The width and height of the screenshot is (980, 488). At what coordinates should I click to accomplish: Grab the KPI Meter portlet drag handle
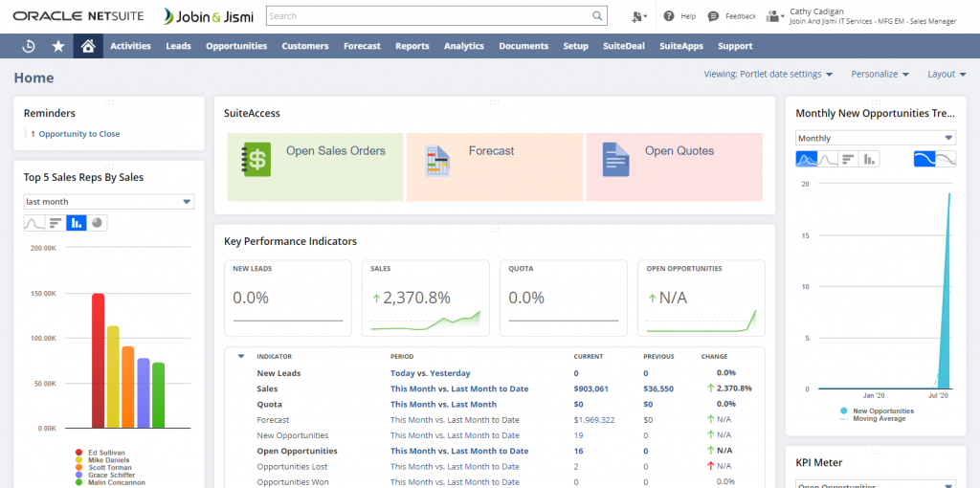click(x=876, y=451)
